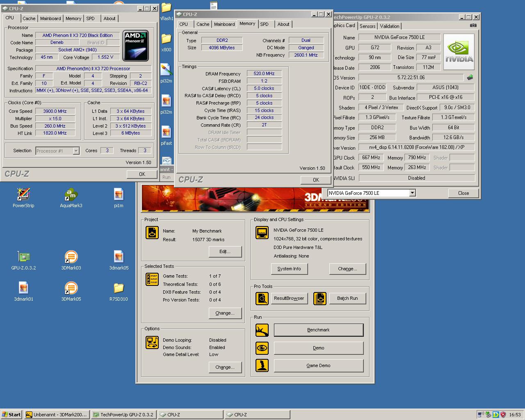Click the Options settings icon in 3DMark
This screenshot has width=525, height=420.
click(x=152, y=342)
